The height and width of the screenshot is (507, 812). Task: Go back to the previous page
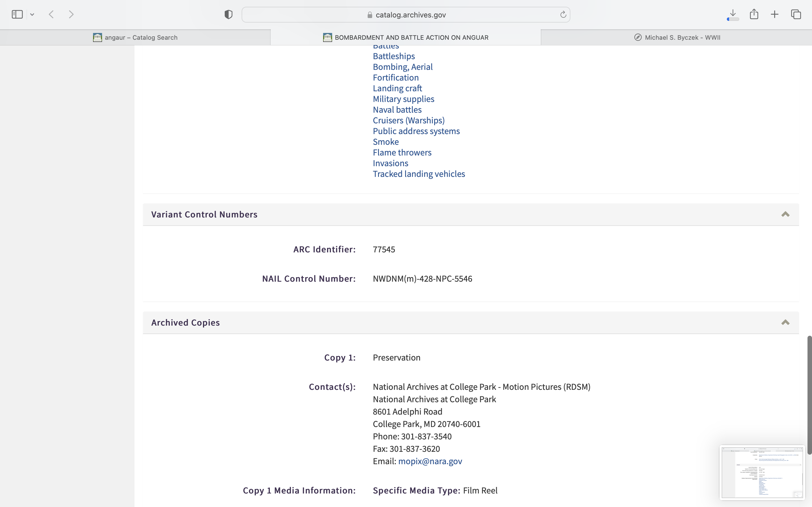(x=51, y=14)
